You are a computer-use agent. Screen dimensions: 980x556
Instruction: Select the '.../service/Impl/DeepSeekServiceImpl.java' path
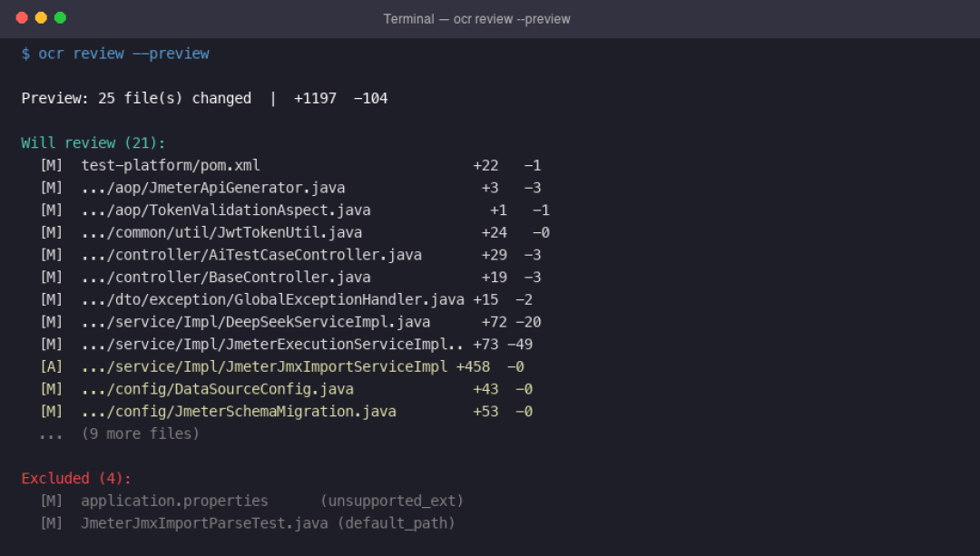256,322
